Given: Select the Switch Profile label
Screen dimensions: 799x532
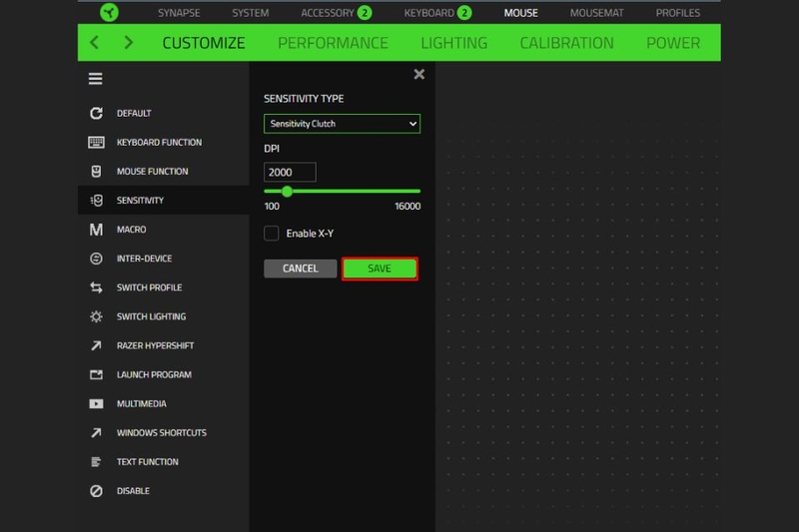Looking at the screenshot, I should point(149,287).
